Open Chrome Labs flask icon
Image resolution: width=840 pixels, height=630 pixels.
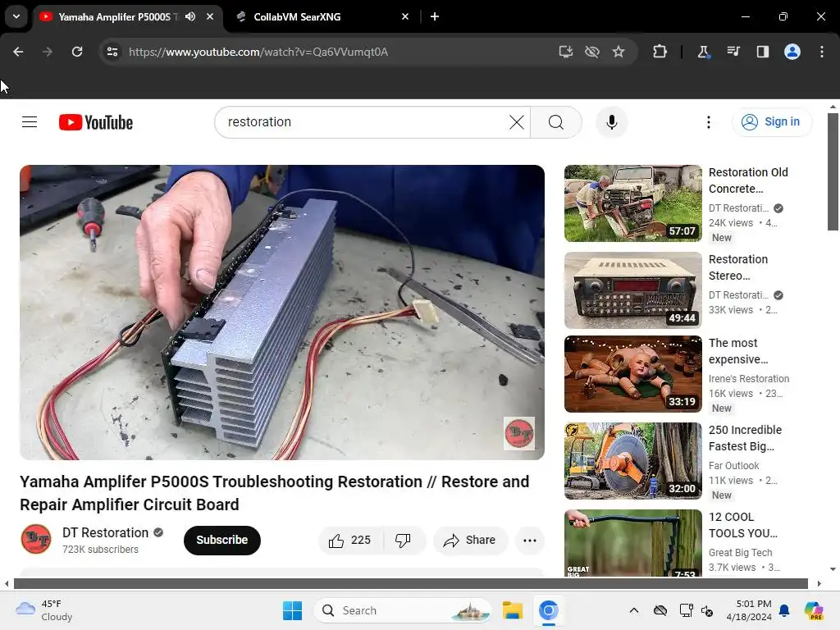pyautogui.click(x=703, y=52)
